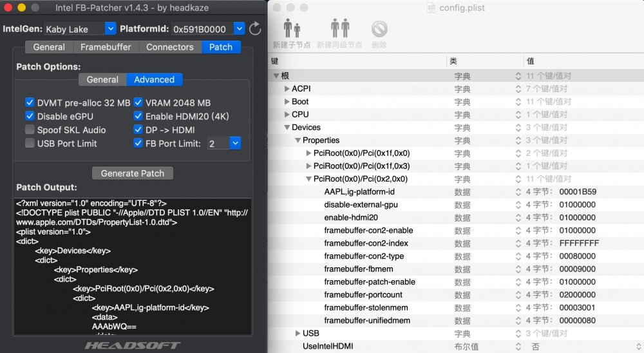
Task: Expand the USB tree node
Action: click(x=298, y=333)
